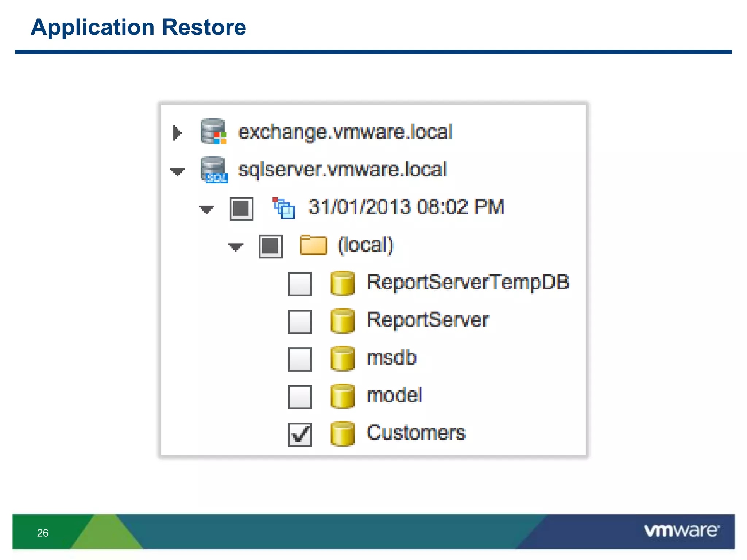The height and width of the screenshot is (560, 747).
Task: Select the model label text
Action: [395, 395]
